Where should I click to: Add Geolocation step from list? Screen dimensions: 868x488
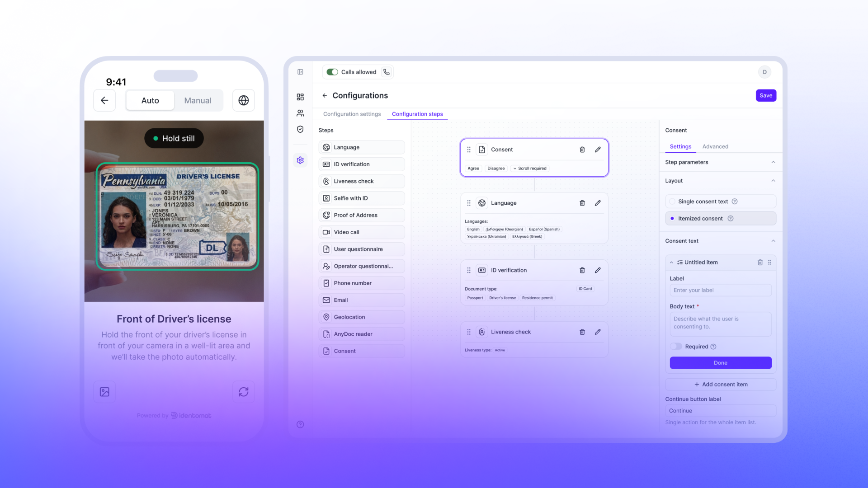362,317
